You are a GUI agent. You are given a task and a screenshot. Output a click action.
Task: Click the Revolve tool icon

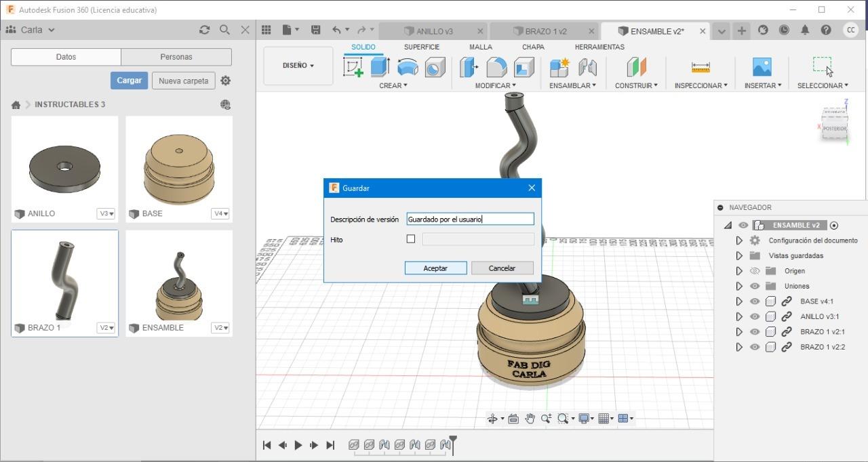point(408,67)
